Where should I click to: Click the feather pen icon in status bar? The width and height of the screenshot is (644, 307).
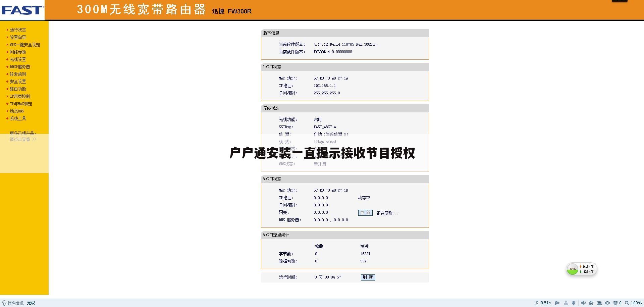tap(557, 303)
